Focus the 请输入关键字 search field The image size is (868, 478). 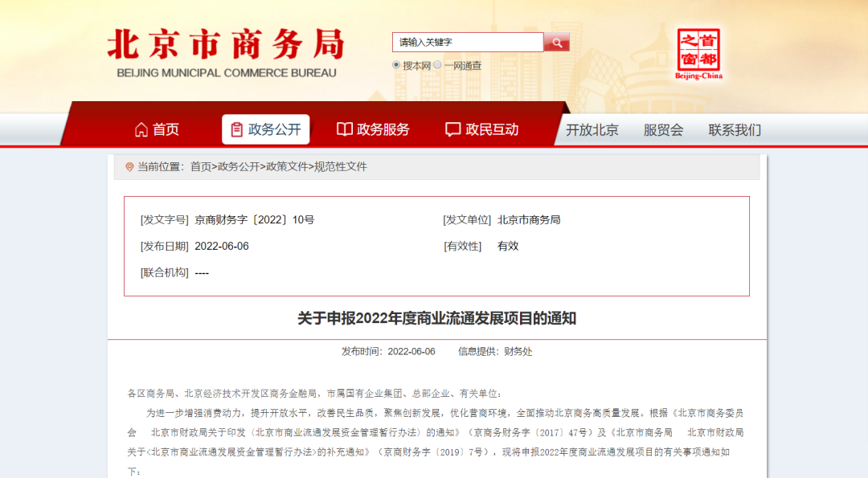(x=468, y=42)
